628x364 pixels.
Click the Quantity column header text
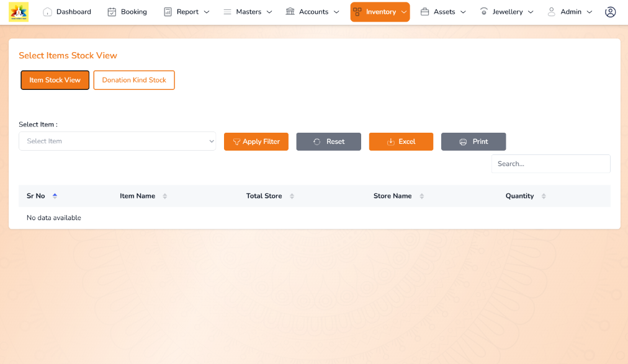(519, 196)
